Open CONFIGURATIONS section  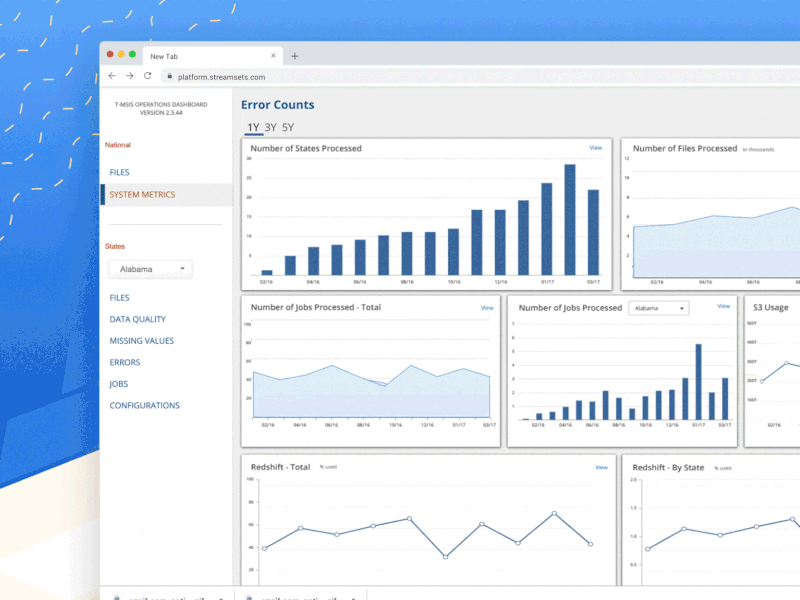pos(144,406)
